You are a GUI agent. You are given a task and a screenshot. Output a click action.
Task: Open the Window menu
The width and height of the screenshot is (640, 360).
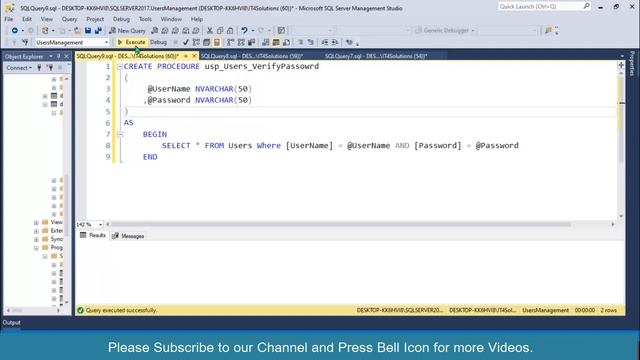[171, 19]
